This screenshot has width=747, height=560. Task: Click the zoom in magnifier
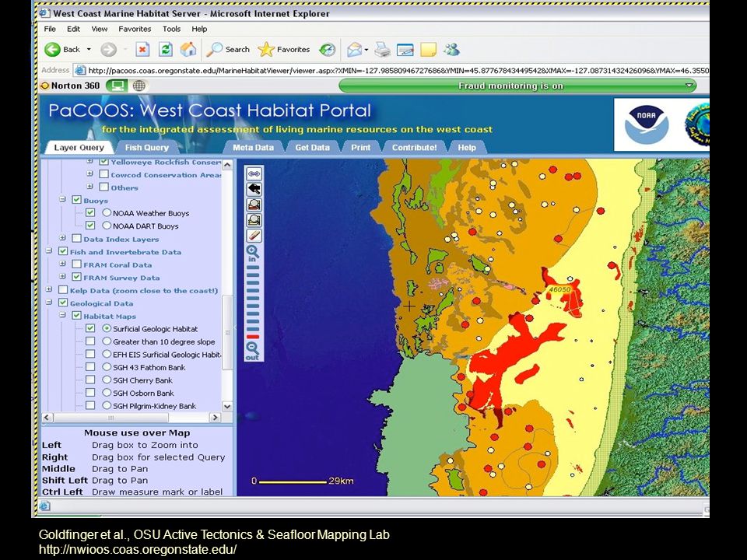(x=252, y=253)
